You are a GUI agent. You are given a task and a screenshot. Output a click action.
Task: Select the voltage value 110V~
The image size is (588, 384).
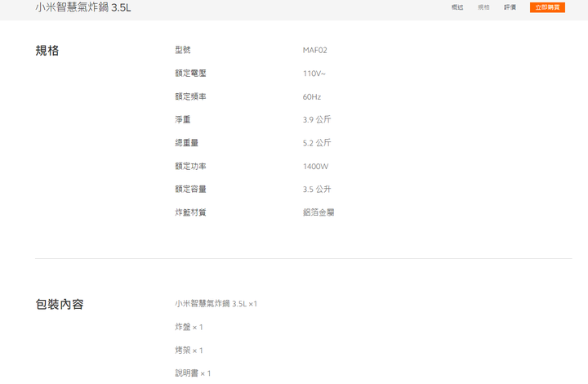pos(314,74)
